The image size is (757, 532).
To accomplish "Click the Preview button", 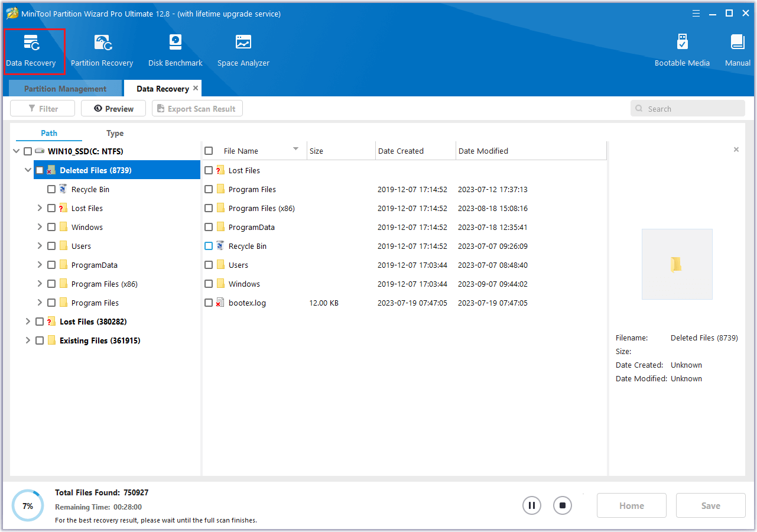I will coord(113,109).
